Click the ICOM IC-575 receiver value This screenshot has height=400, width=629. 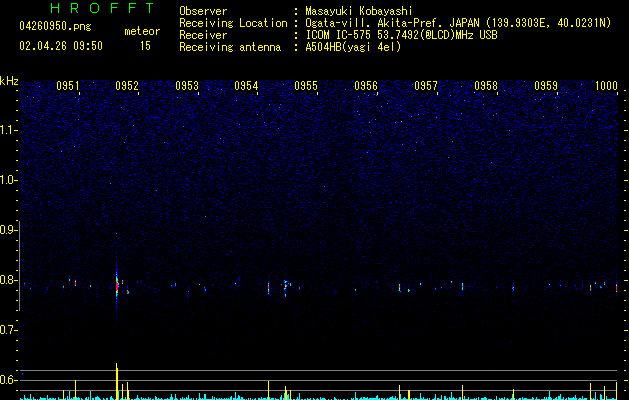[x=401, y=35]
